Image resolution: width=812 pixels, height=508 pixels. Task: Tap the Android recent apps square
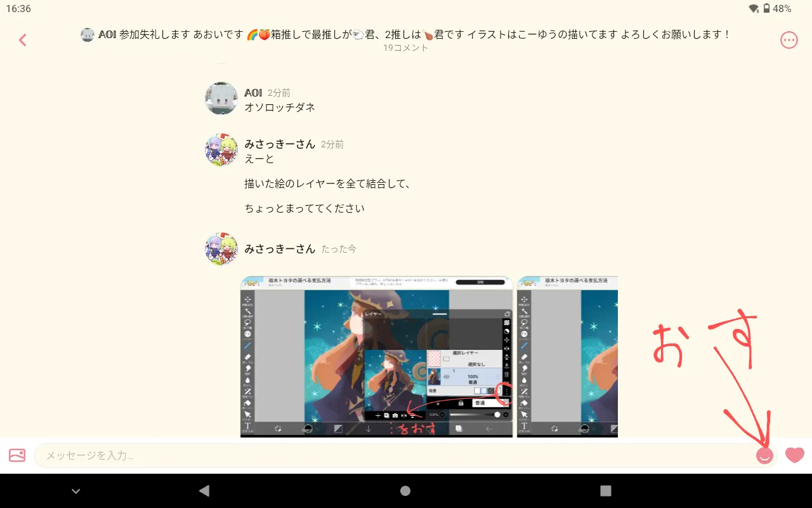click(x=606, y=490)
